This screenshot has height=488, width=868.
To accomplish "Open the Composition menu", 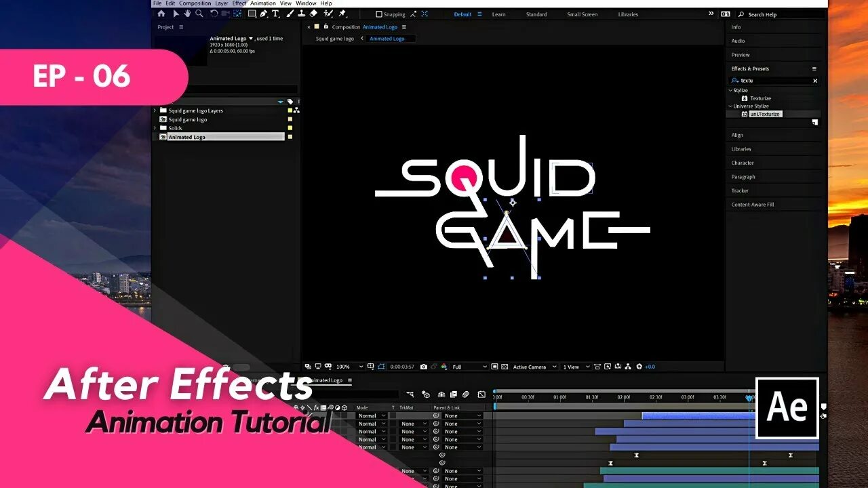I will point(195,3).
